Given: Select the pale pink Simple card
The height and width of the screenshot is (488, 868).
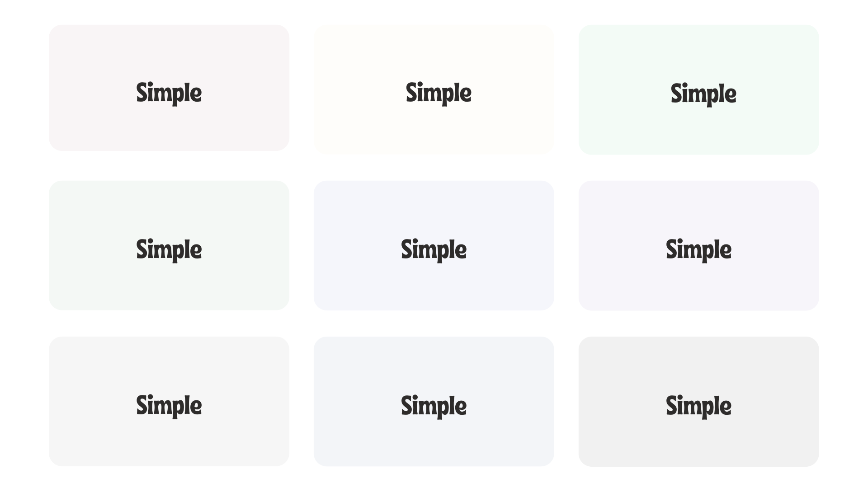Looking at the screenshot, I should tap(169, 88).
